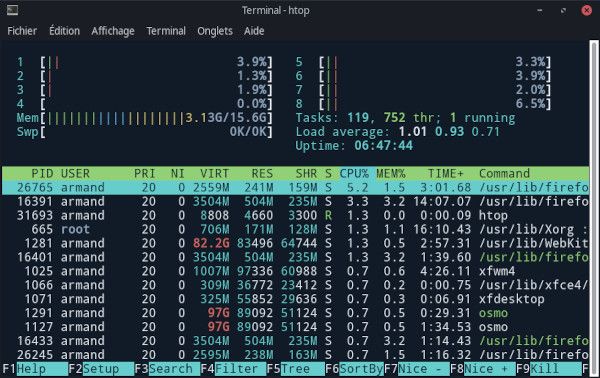Screen dimensions: 600x378
Task: Close the htop terminal window
Action: 586,10
